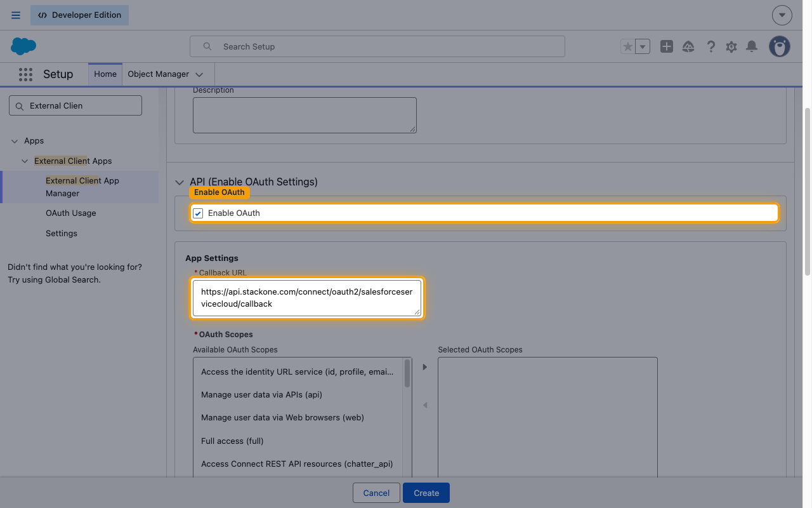Collapse the API (Enable OAuth Settings) section
Image resolution: width=812 pixels, height=508 pixels.
pos(180,182)
